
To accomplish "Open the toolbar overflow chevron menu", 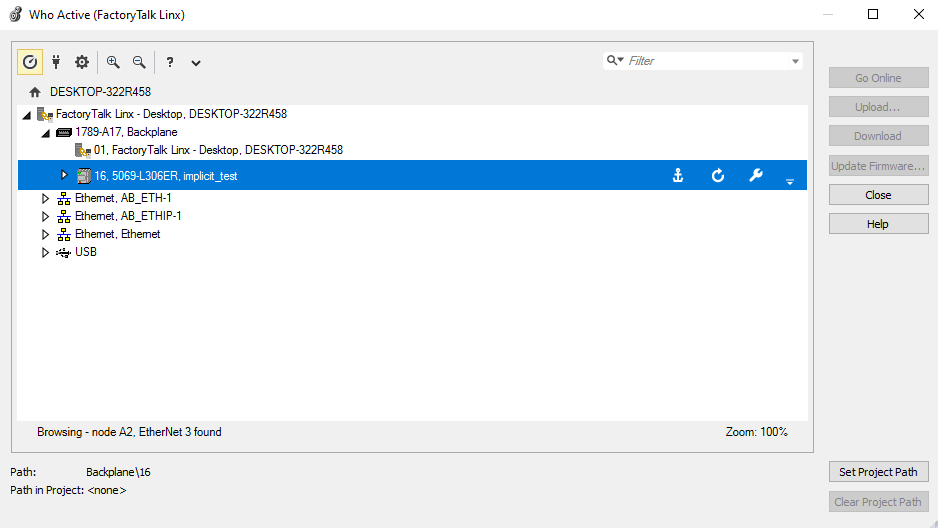I will [x=196, y=63].
